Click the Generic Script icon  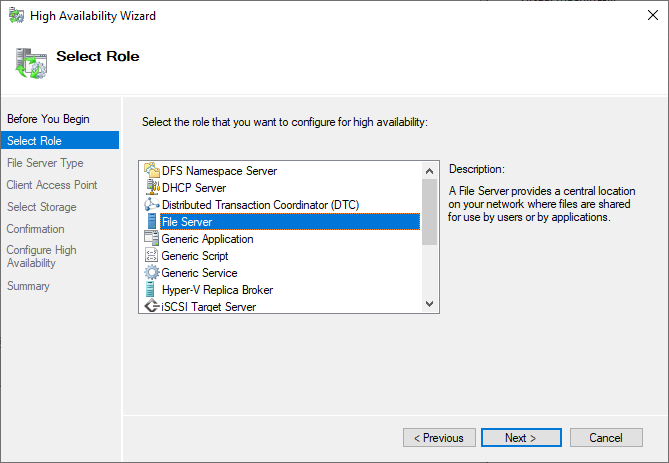(152, 256)
